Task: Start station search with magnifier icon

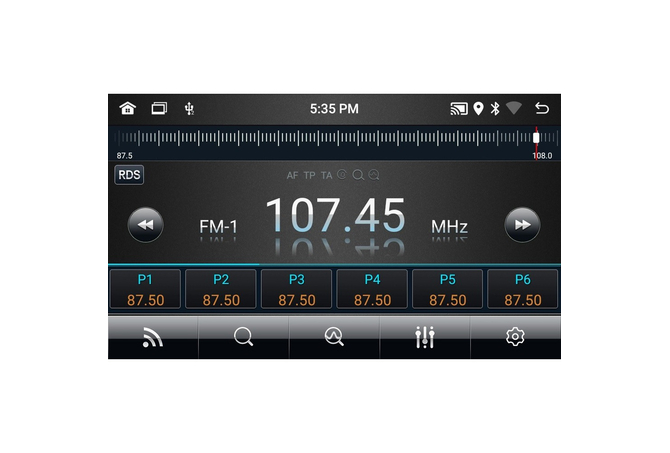Action: coord(243,338)
